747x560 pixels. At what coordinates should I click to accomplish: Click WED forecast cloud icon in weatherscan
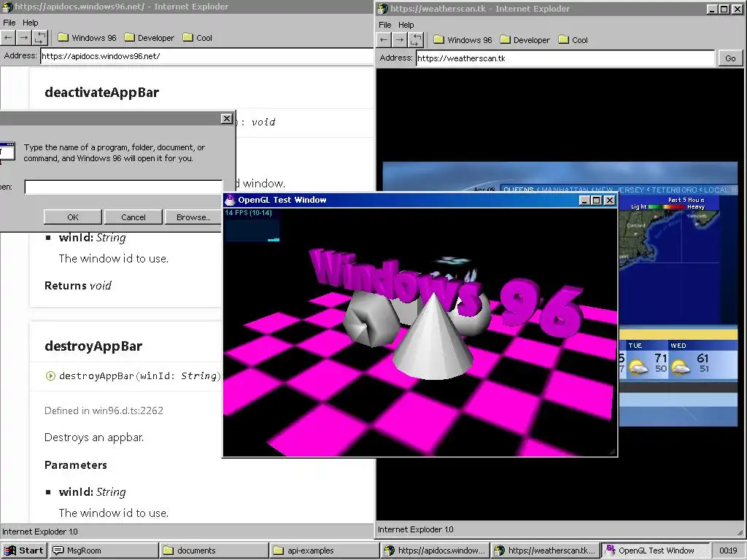(681, 367)
